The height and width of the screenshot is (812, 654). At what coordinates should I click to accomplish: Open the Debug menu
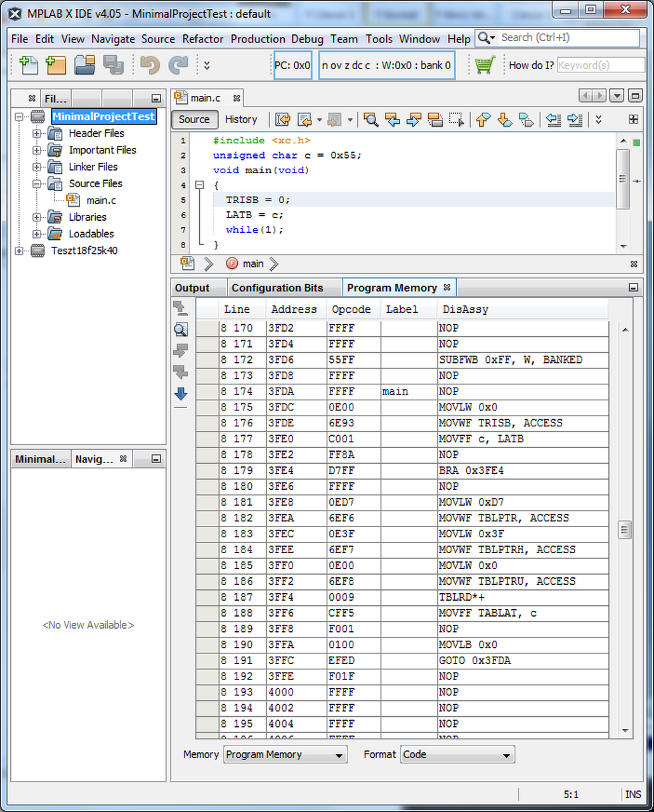pos(307,39)
